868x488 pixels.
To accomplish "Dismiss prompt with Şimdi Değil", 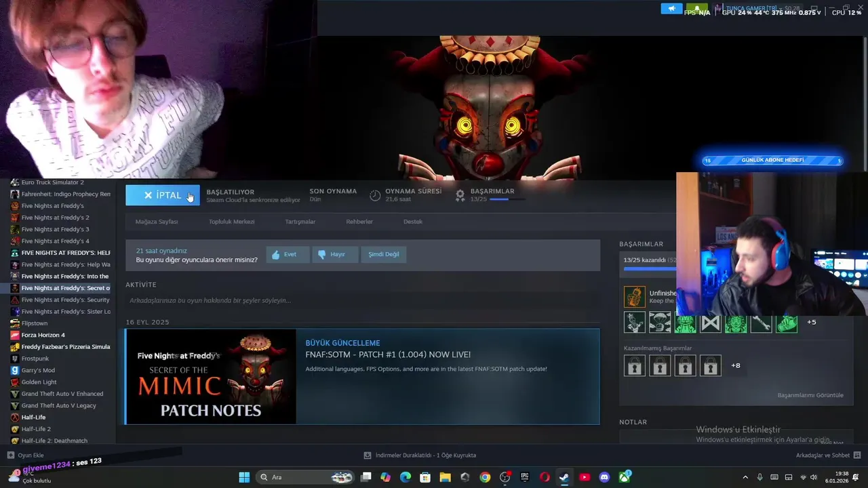I will click(x=384, y=254).
